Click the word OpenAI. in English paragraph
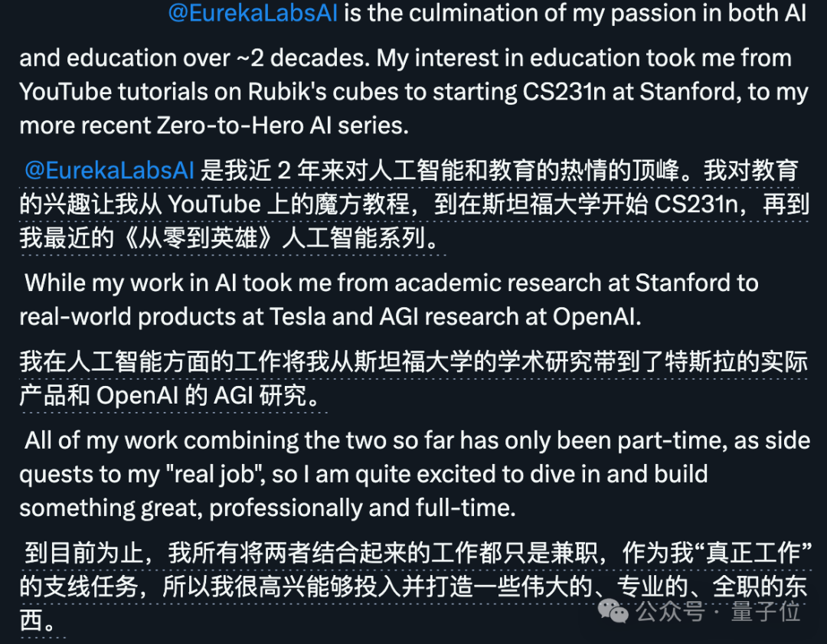 point(597,317)
